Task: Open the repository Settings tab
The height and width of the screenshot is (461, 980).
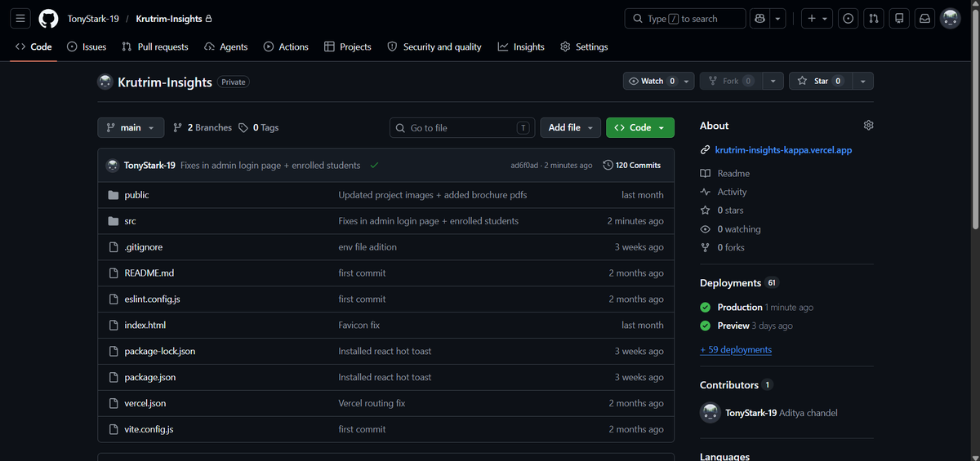Action: point(584,47)
